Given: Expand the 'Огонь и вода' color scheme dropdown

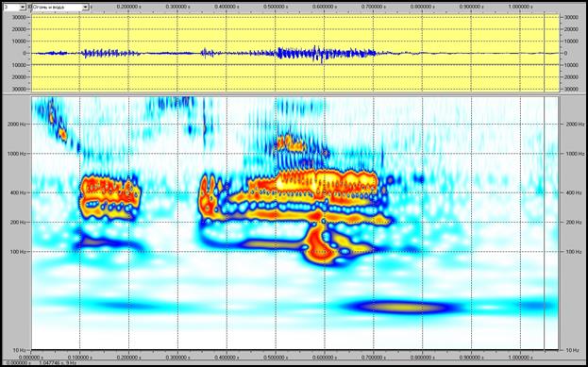Looking at the screenshot, I should point(86,8).
